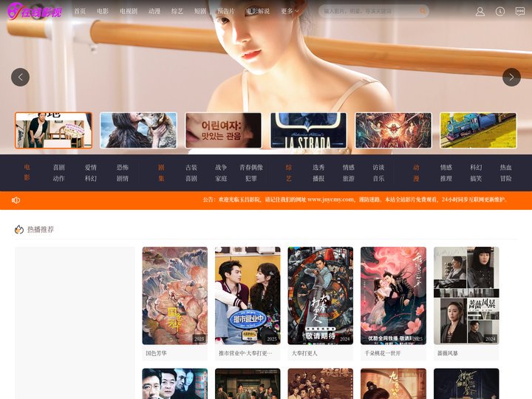The width and height of the screenshot is (532, 399).
Task: Open the 旅游 variety genre link
Action: pyautogui.click(x=349, y=179)
